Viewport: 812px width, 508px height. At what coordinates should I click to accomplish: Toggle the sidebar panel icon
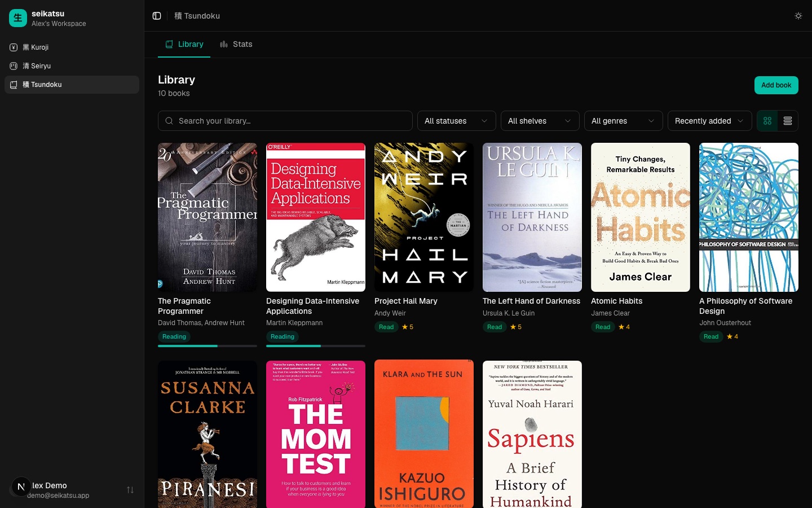[x=157, y=16]
